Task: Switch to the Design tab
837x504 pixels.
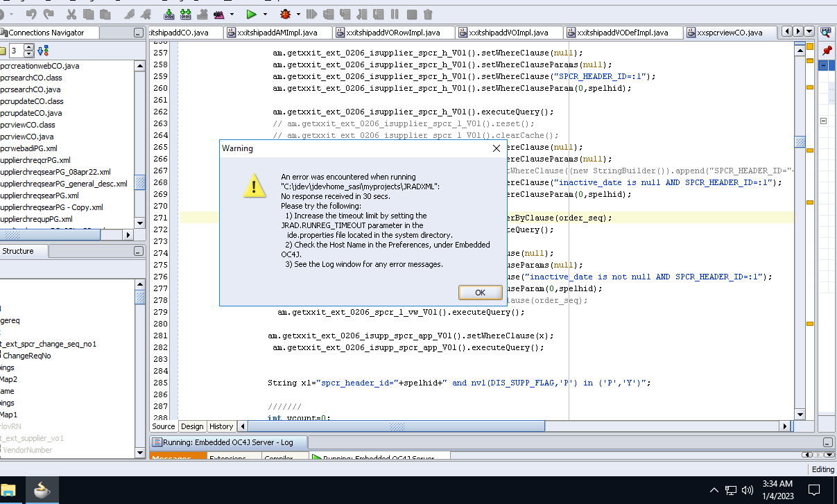Action: click(192, 426)
